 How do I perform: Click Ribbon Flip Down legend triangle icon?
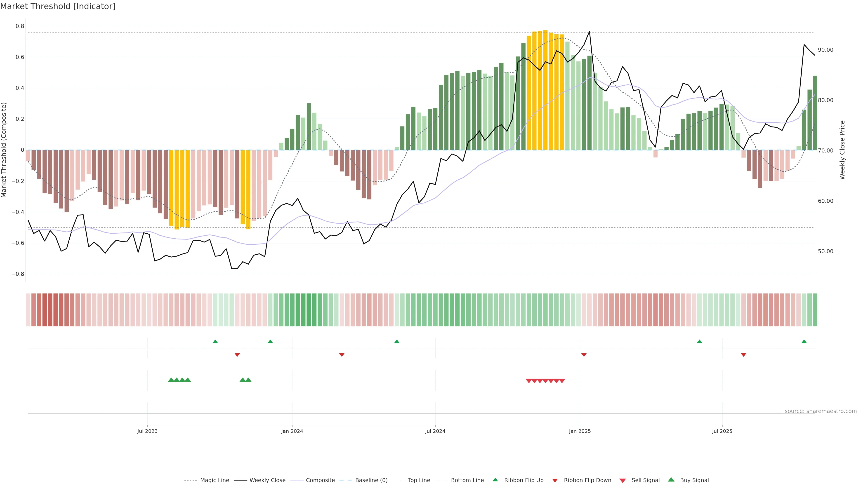tap(555, 480)
